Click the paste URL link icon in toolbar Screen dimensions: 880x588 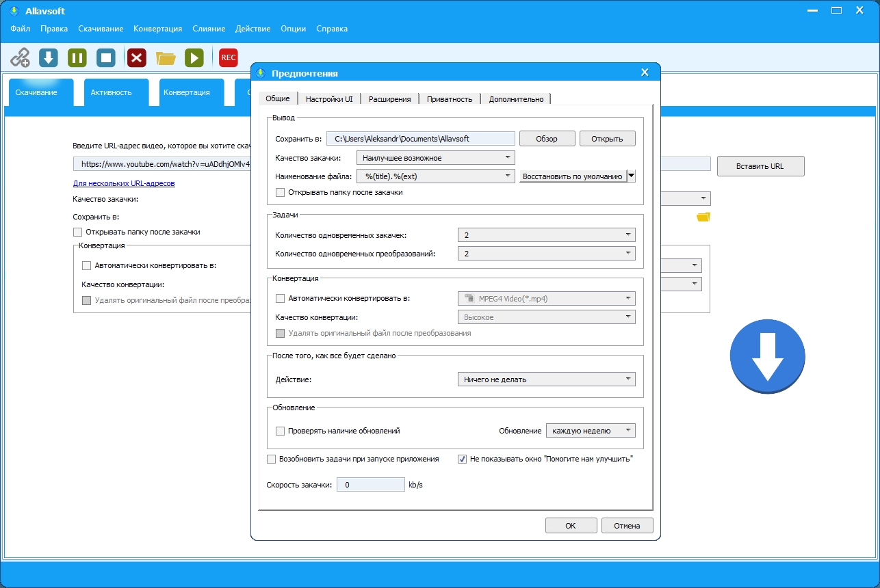[21, 57]
